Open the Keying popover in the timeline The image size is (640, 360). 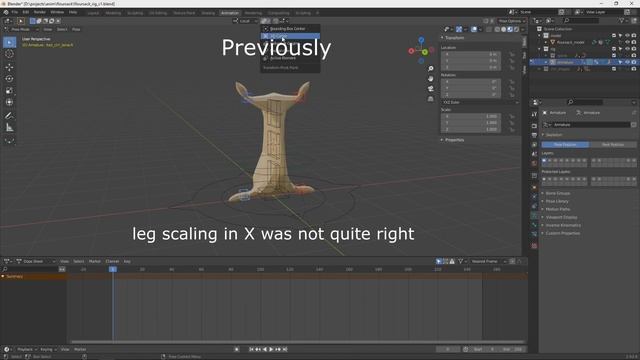click(x=49, y=349)
